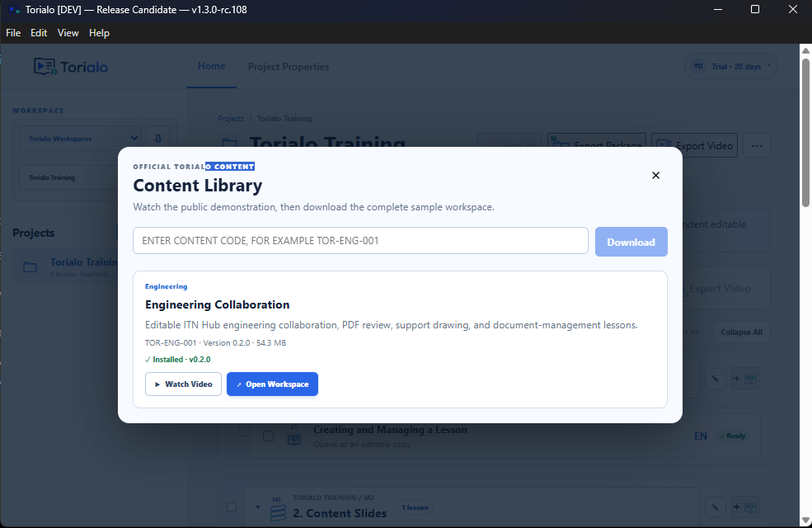Click the 'OFFICIAL TORIALO CONTENT' label
This screenshot has width=812, height=528.
click(194, 167)
